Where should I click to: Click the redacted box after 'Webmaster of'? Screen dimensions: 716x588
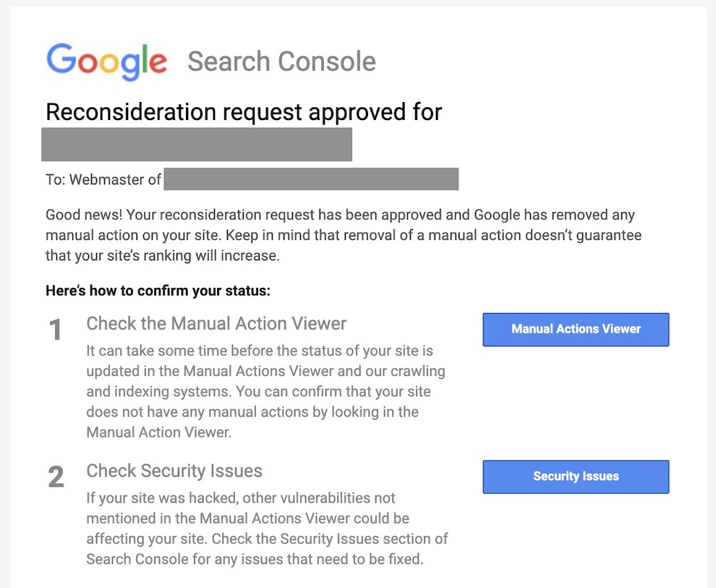click(311, 179)
